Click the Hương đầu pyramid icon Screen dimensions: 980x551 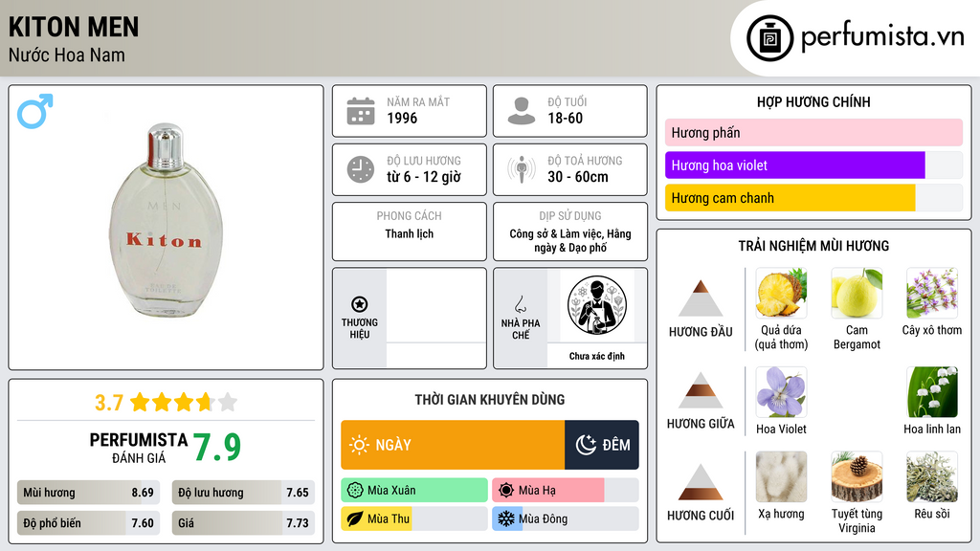701,298
